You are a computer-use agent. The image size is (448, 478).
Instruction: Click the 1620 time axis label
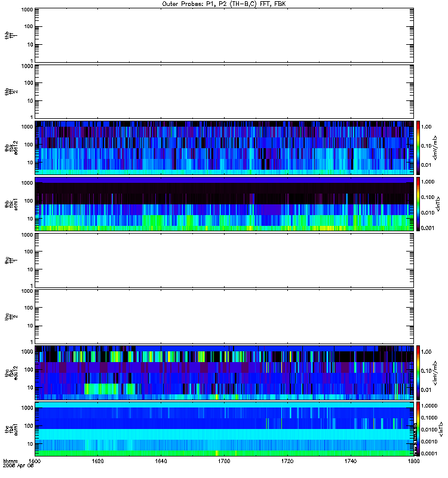tap(98, 461)
